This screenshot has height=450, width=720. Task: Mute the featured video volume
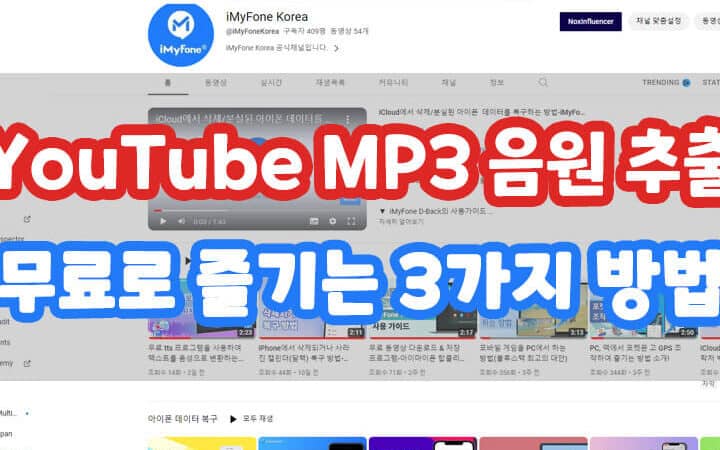tap(181, 221)
